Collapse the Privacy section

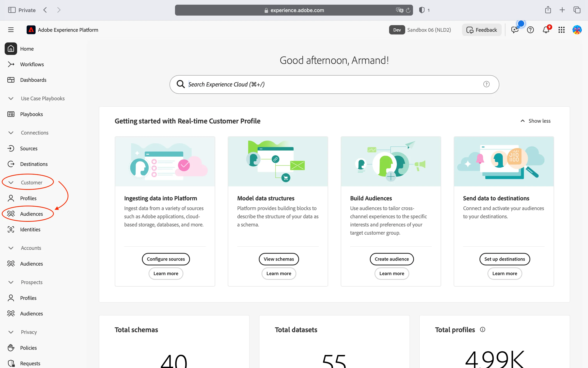pyautogui.click(x=11, y=332)
